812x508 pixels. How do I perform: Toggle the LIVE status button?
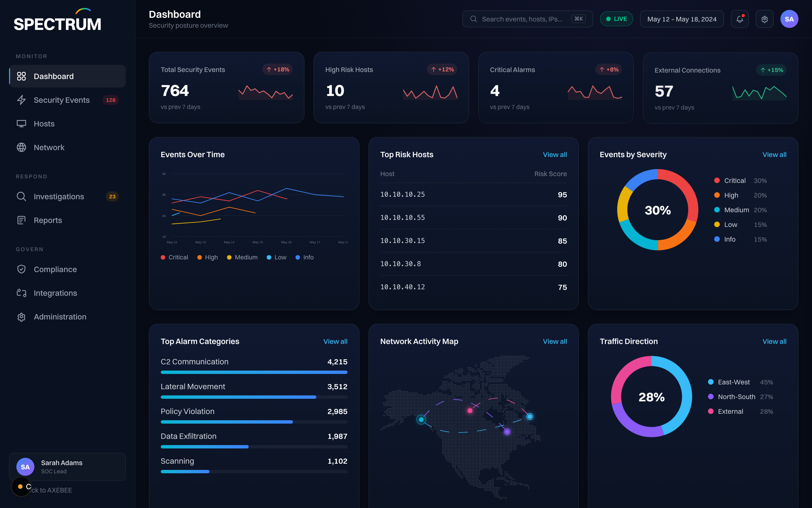[x=616, y=19]
